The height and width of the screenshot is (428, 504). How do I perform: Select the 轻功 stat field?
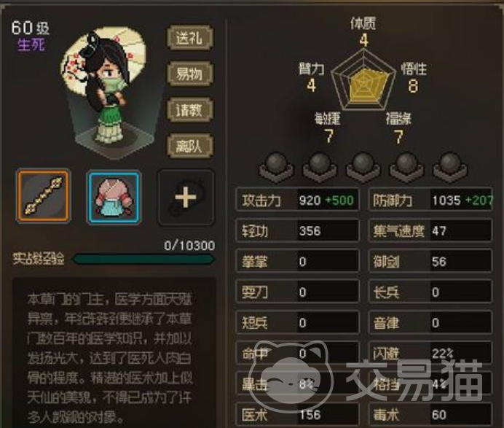point(297,230)
